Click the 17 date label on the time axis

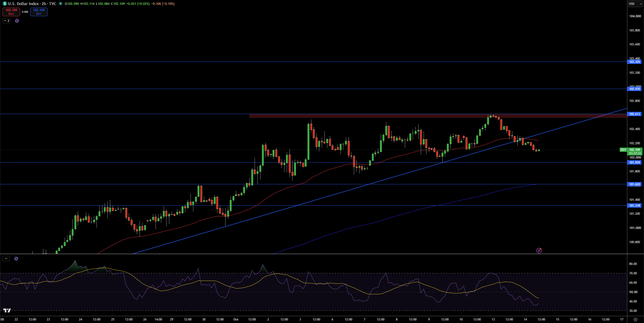tap(622, 319)
